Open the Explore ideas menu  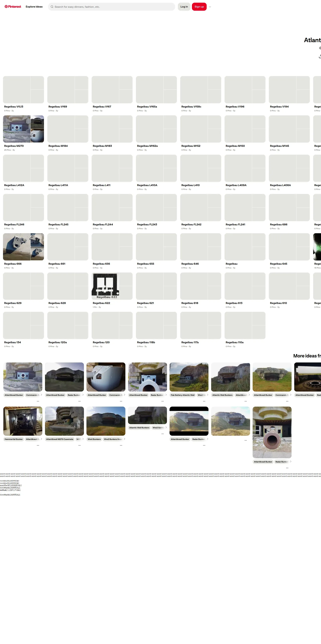[34, 7]
